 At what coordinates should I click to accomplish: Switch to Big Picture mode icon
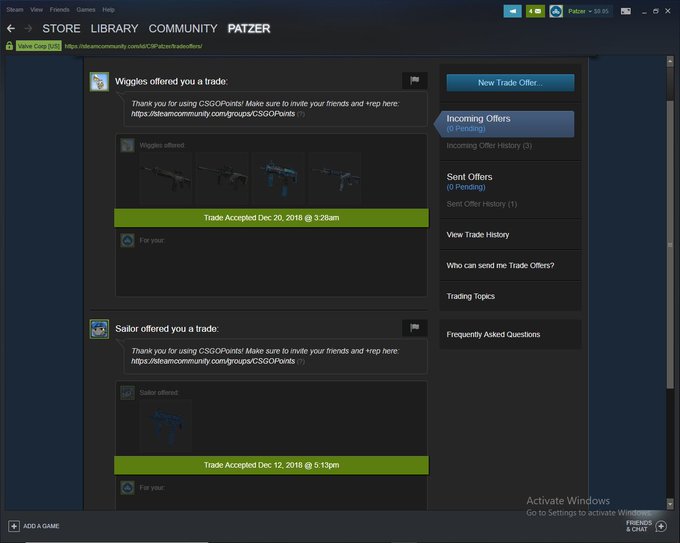tap(626, 11)
